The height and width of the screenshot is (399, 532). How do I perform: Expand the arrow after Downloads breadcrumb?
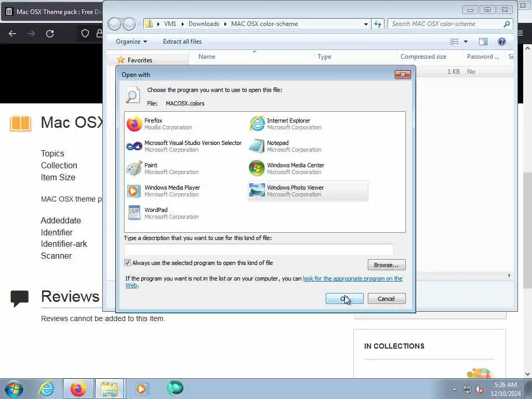point(225,24)
